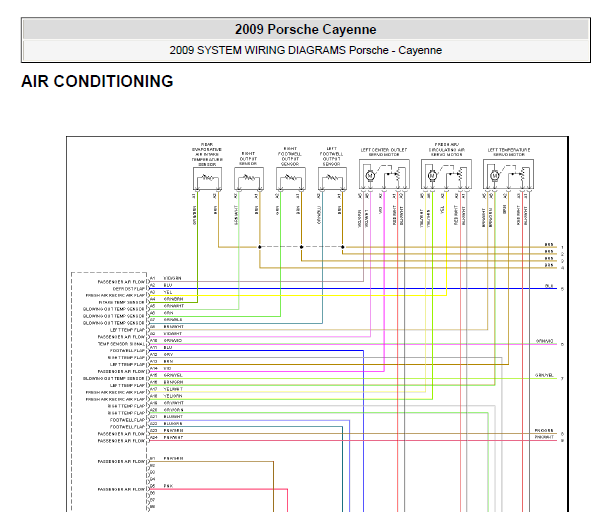Click the 'BLU/WHT' wire label at pin A21

point(173,417)
